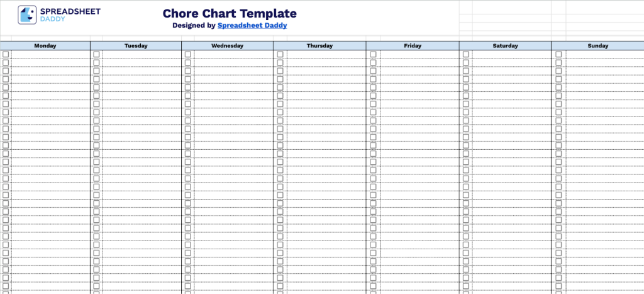The image size is (644, 294).
Task: Tick the first checkbox under Monday
Action: (x=6, y=54)
